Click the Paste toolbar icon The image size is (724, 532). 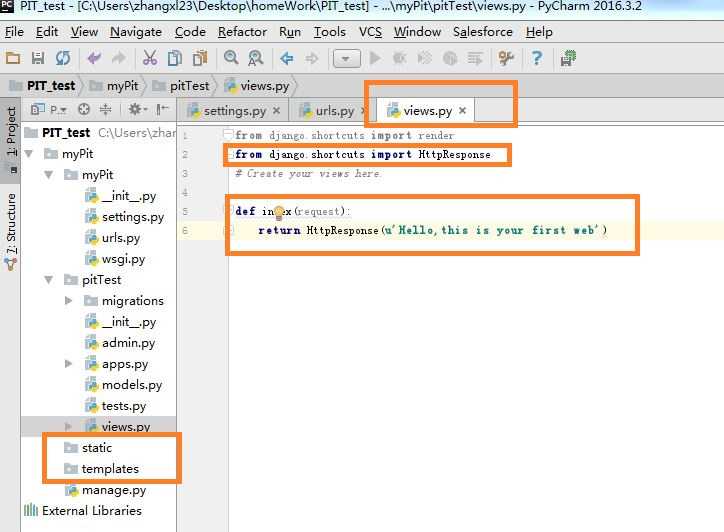(200, 58)
